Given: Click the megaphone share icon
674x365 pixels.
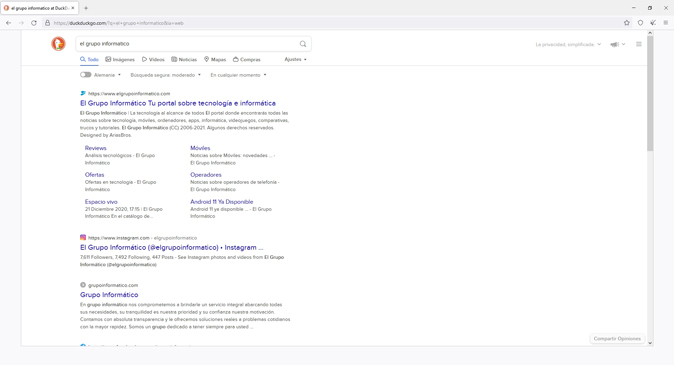Looking at the screenshot, I should pos(614,44).
